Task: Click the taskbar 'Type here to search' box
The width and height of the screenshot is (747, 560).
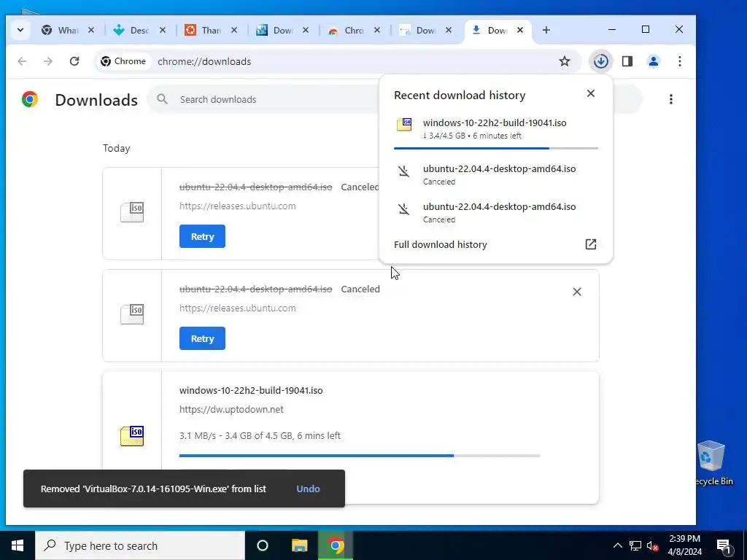Action: pos(140,545)
